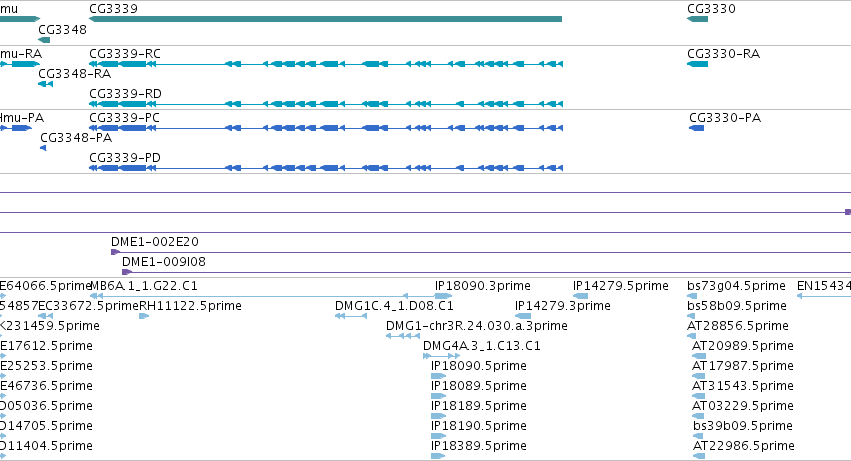Click the CG3348-RA transcript label

(x=74, y=74)
